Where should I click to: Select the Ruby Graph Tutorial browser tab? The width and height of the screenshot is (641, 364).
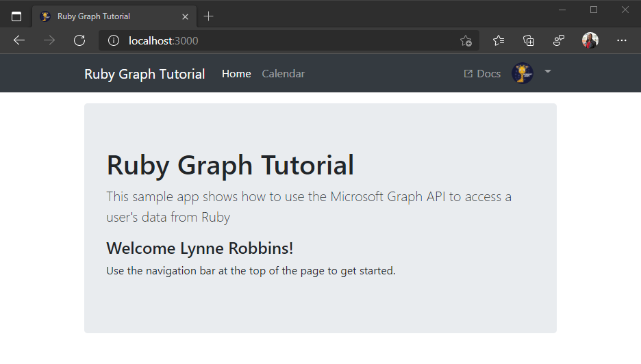coord(114,16)
